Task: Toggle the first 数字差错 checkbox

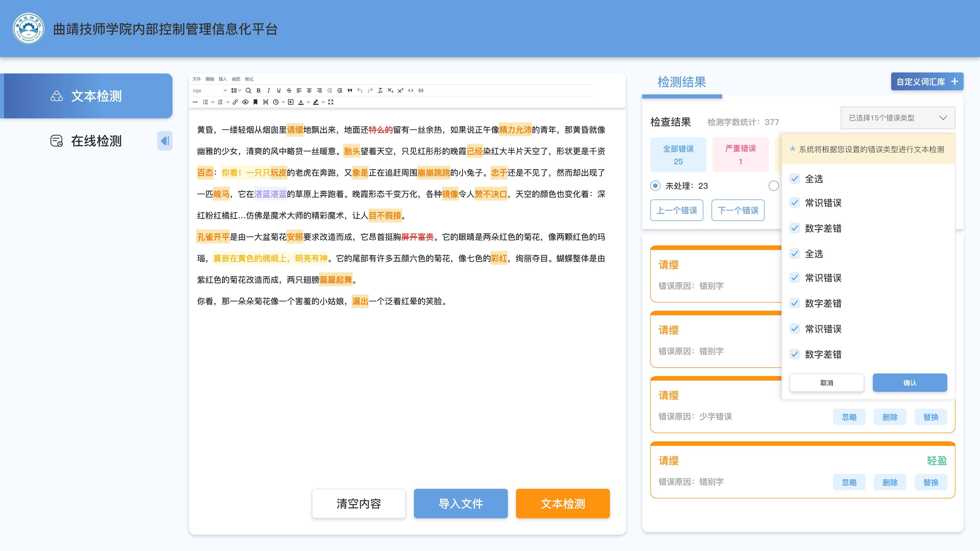Action: 794,228
